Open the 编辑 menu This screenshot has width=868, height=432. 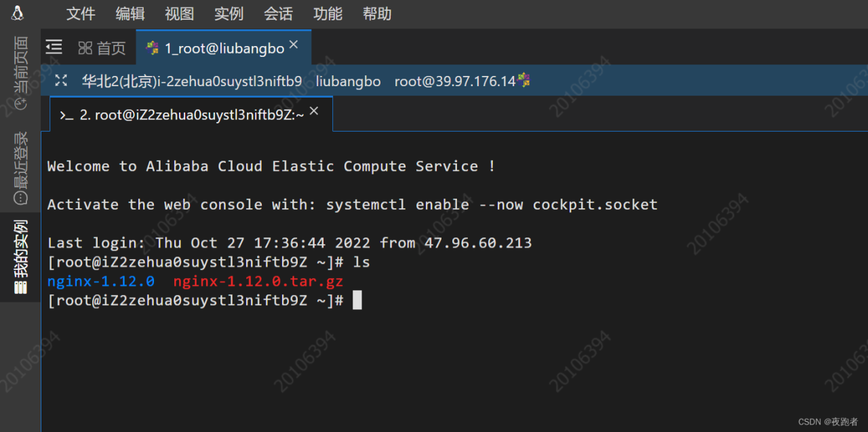coord(130,14)
